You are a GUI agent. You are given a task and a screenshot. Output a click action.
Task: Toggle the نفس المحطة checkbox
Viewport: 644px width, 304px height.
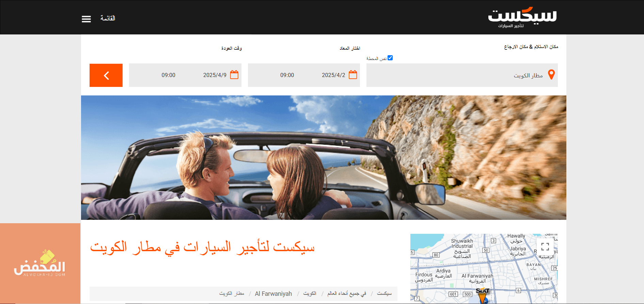390,58
